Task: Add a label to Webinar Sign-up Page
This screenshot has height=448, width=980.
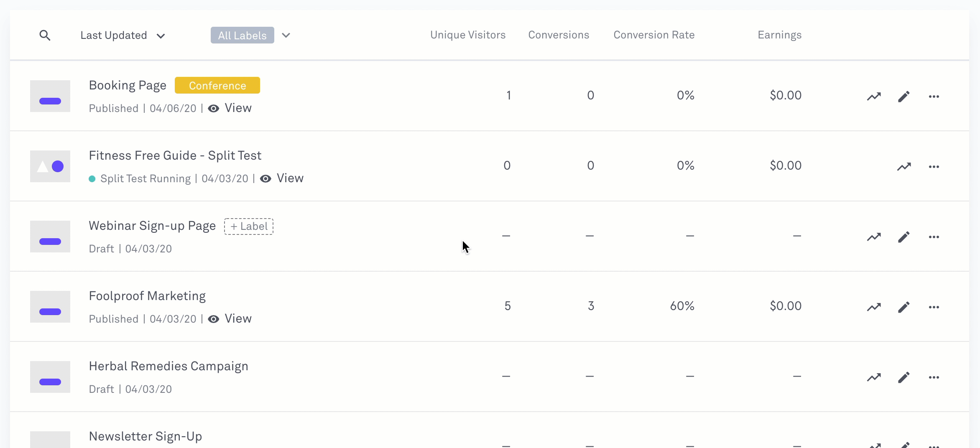Action: (248, 226)
